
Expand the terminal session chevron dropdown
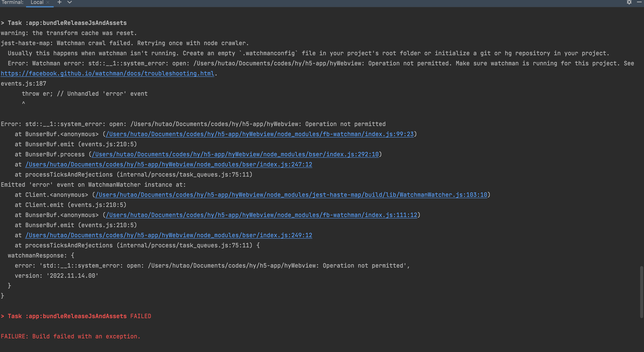[x=70, y=2]
